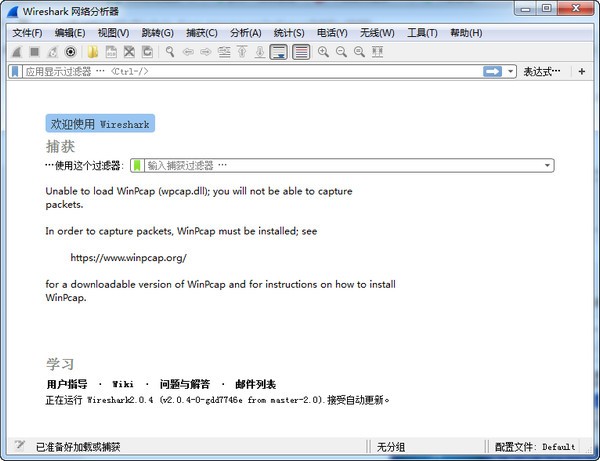Click the shark fin start capture icon
This screenshot has height=461, width=600.
point(16,51)
